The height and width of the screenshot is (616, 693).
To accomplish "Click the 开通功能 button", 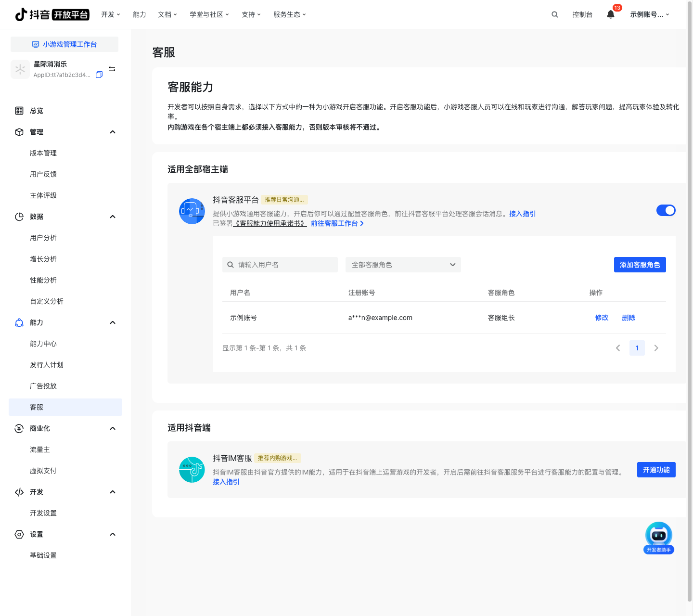I will 656,470.
